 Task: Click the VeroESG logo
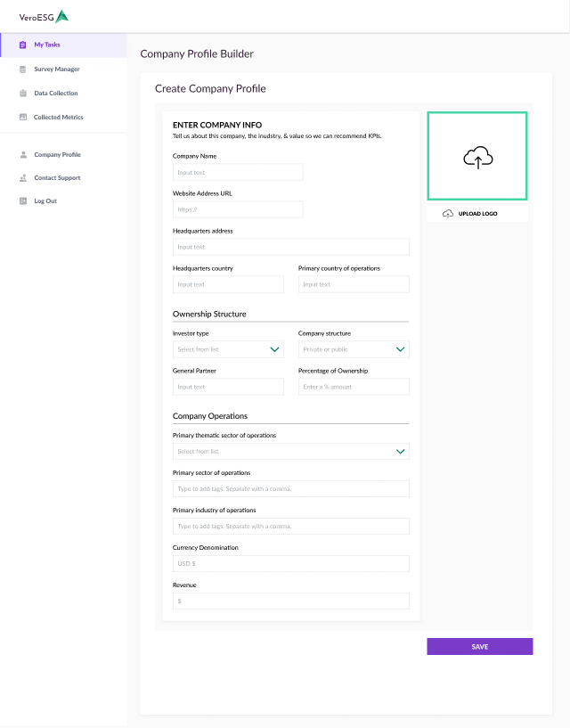pos(44,16)
